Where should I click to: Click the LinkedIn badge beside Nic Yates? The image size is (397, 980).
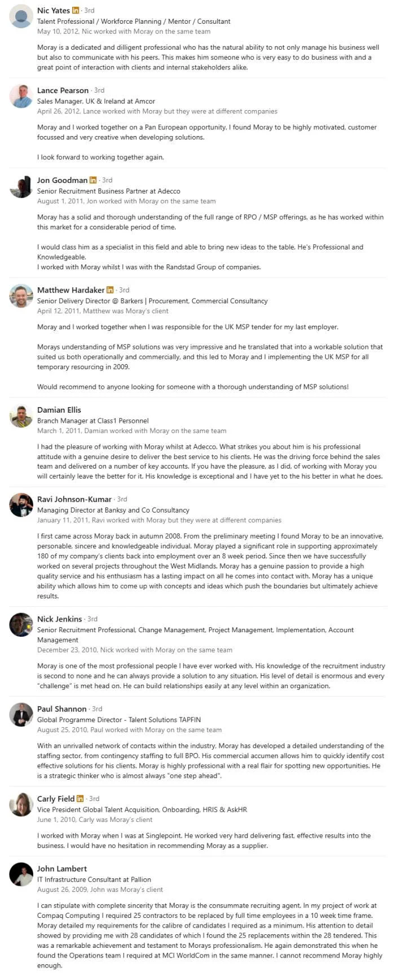[76, 10]
